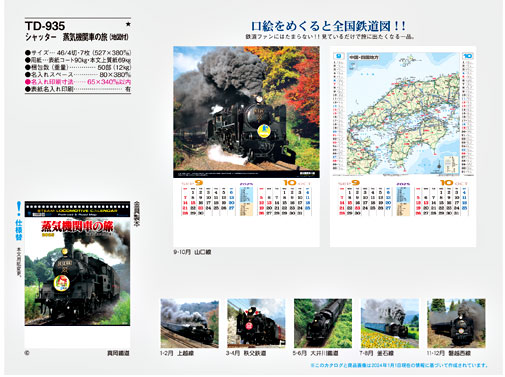Click the copyright symbol below the cover

27,353
